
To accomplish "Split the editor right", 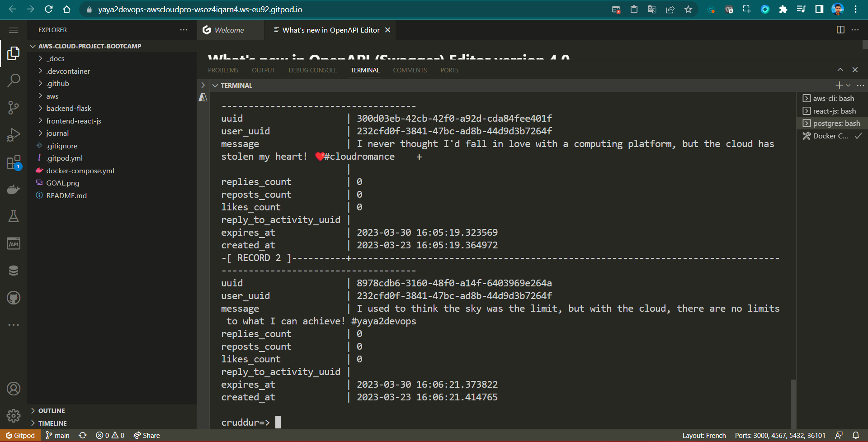I will click(840, 30).
